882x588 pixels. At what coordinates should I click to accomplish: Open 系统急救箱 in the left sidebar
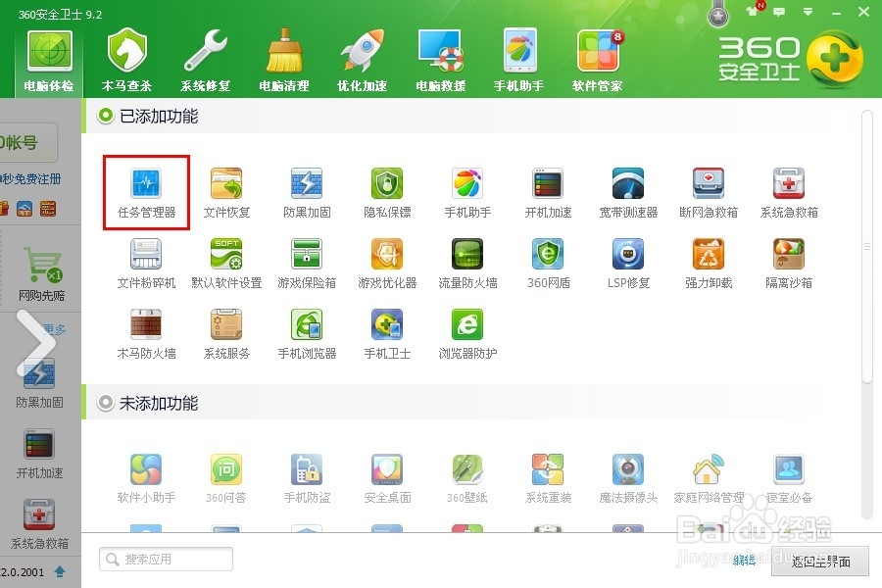[39, 524]
